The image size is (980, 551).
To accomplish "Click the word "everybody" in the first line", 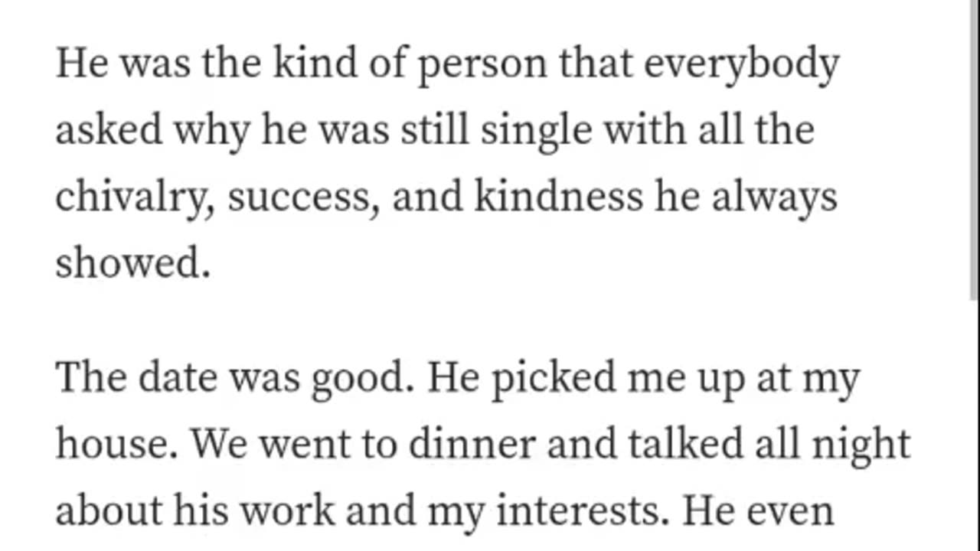I will click(741, 65).
